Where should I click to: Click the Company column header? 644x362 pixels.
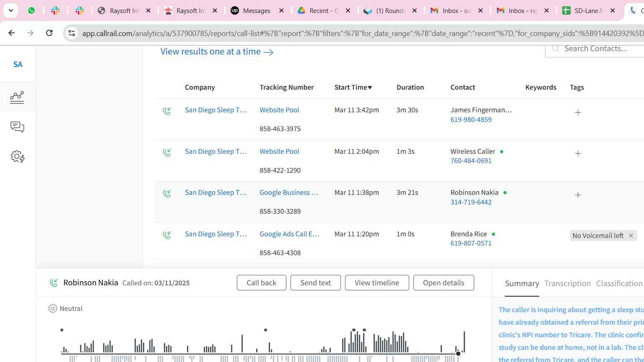coord(200,87)
